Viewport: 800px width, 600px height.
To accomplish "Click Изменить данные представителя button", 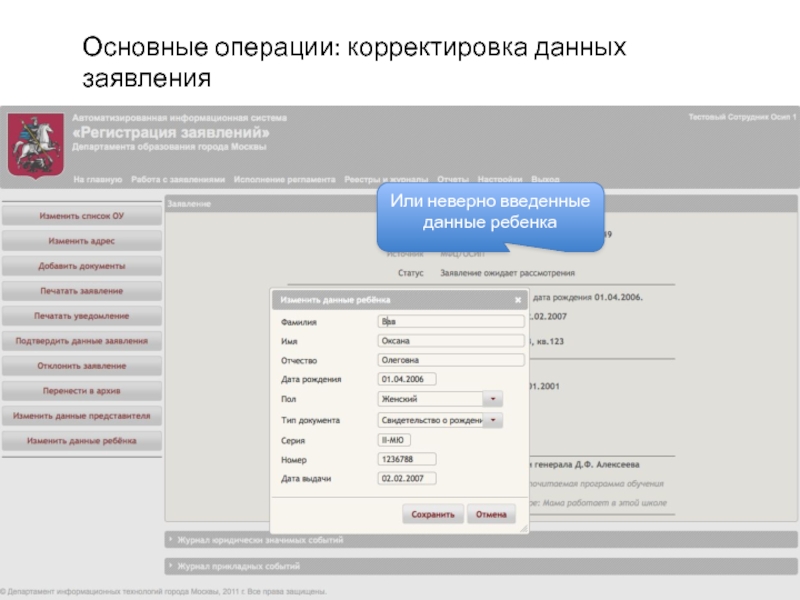I will click(x=81, y=415).
